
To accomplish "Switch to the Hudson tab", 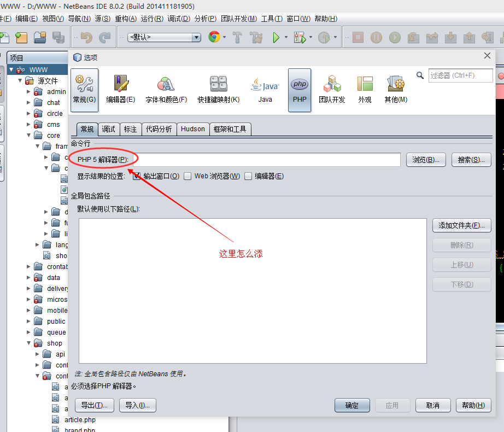I will tap(193, 129).
